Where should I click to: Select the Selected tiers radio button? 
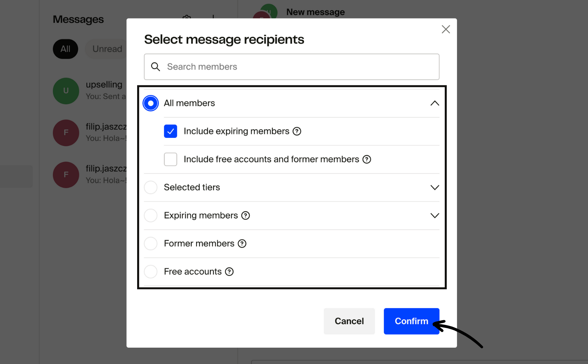(x=151, y=187)
